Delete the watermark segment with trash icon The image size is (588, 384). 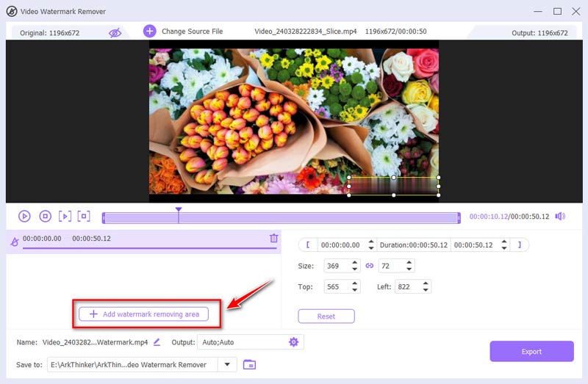[x=273, y=238]
